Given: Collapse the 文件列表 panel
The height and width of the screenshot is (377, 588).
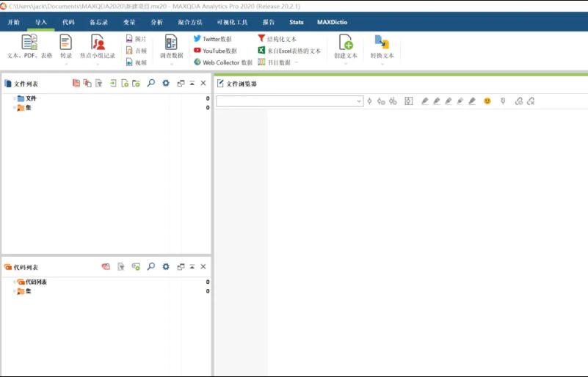Looking at the screenshot, I should 192,83.
